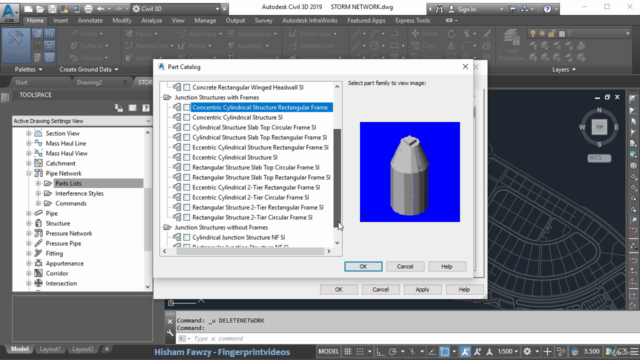Click the Part Catalog horizontal scrollbar thumb

point(250,251)
